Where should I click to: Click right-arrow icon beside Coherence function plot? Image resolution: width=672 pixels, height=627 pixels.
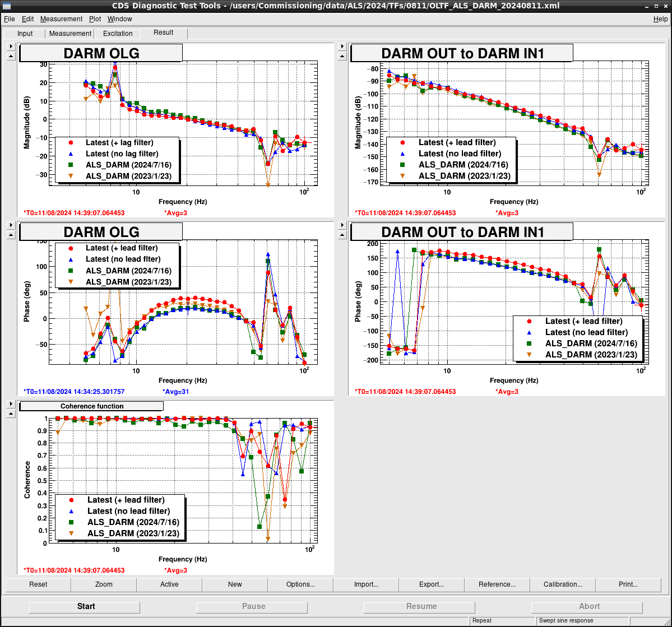11,403
